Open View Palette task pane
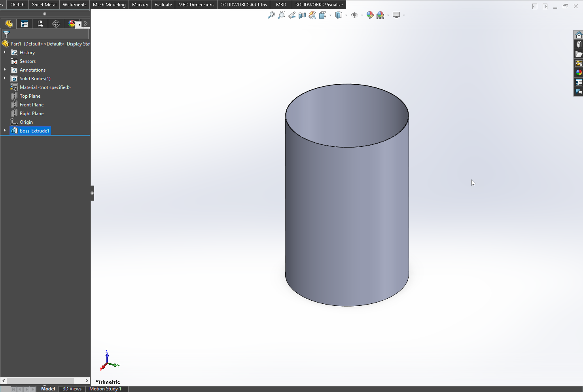This screenshot has width=583, height=392. tap(579, 63)
